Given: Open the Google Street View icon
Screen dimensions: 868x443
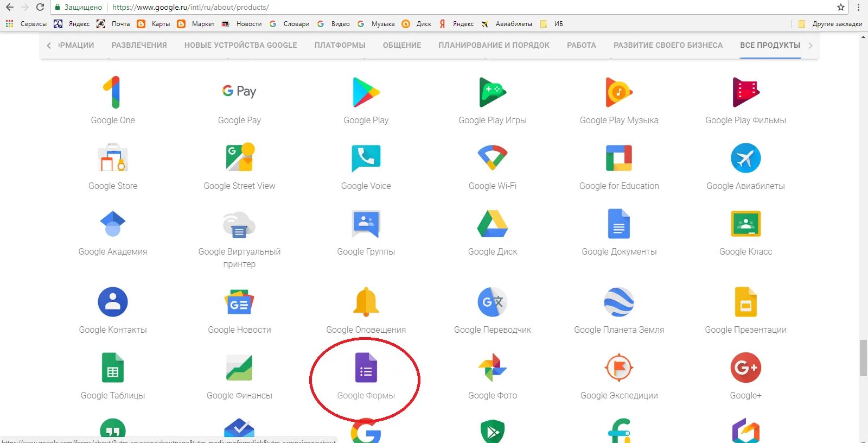Looking at the screenshot, I should [x=239, y=157].
